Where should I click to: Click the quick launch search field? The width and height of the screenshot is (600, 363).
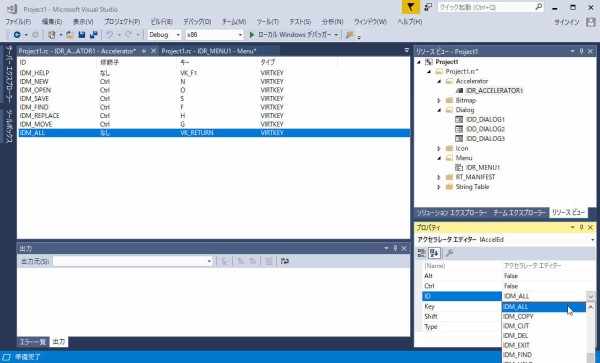pos(486,7)
